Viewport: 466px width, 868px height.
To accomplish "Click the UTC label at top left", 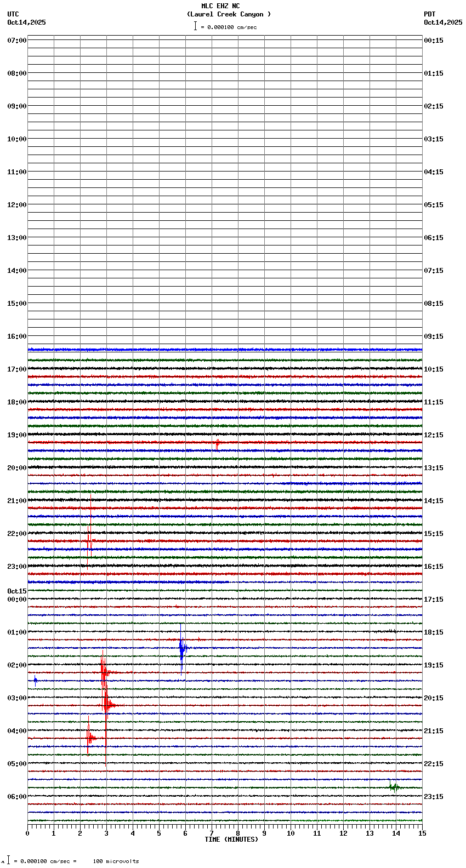I will [13, 14].
